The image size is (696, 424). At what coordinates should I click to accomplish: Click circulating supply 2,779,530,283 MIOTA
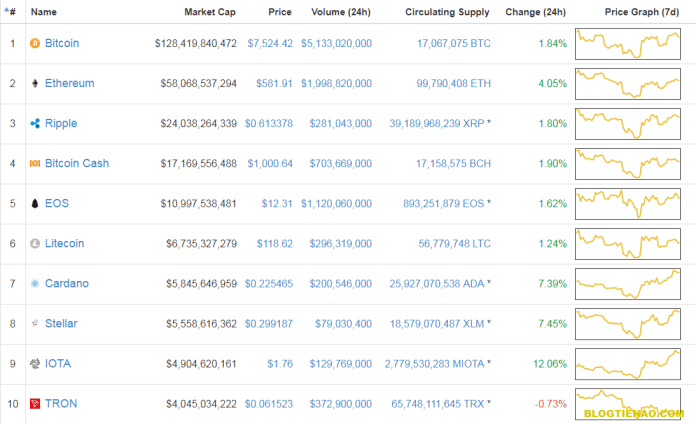435,364
